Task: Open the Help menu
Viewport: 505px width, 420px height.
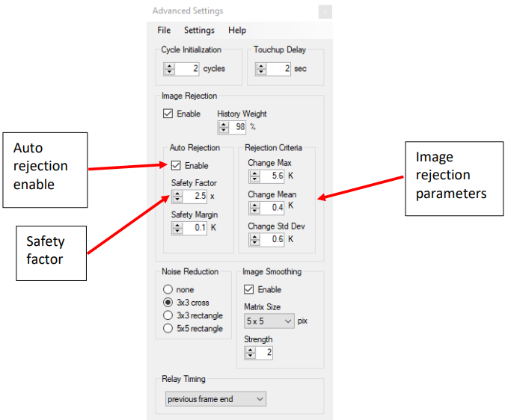Action: click(237, 31)
